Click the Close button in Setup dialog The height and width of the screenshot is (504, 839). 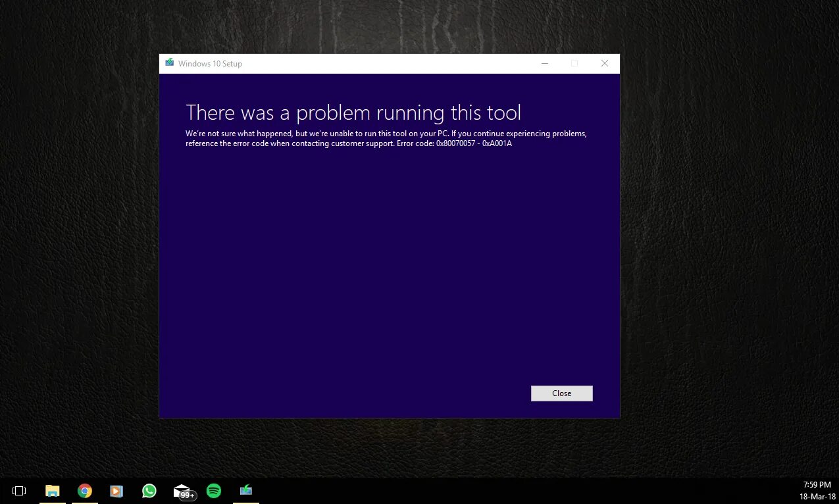561,393
